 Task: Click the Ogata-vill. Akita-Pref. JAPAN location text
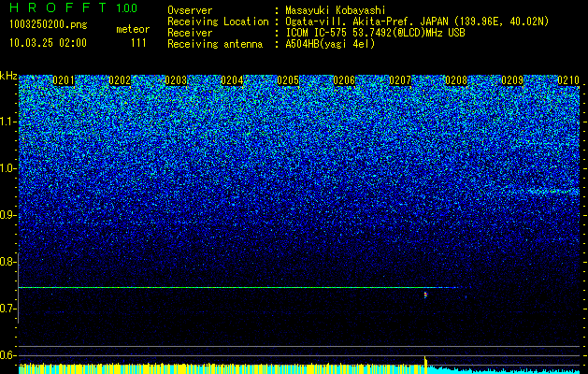[x=417, y=22]
